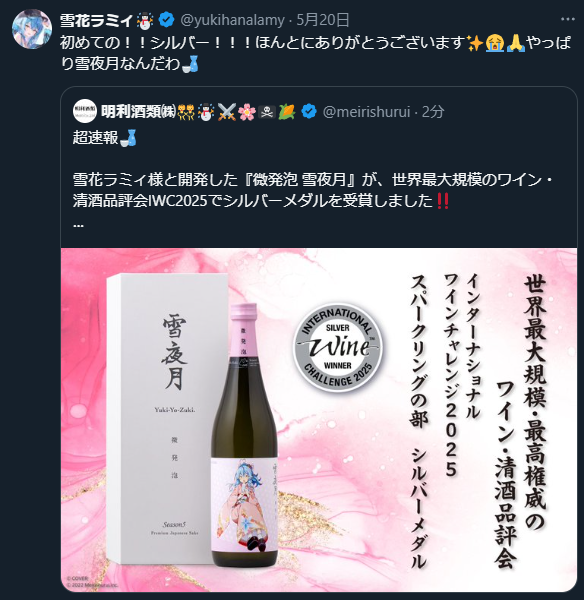Click the 2分 timestamp on quoted post

coord(433,112)
